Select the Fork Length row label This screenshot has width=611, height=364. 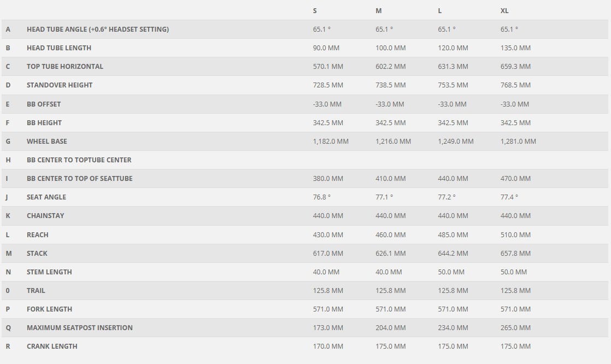click(x=49, y=309)
